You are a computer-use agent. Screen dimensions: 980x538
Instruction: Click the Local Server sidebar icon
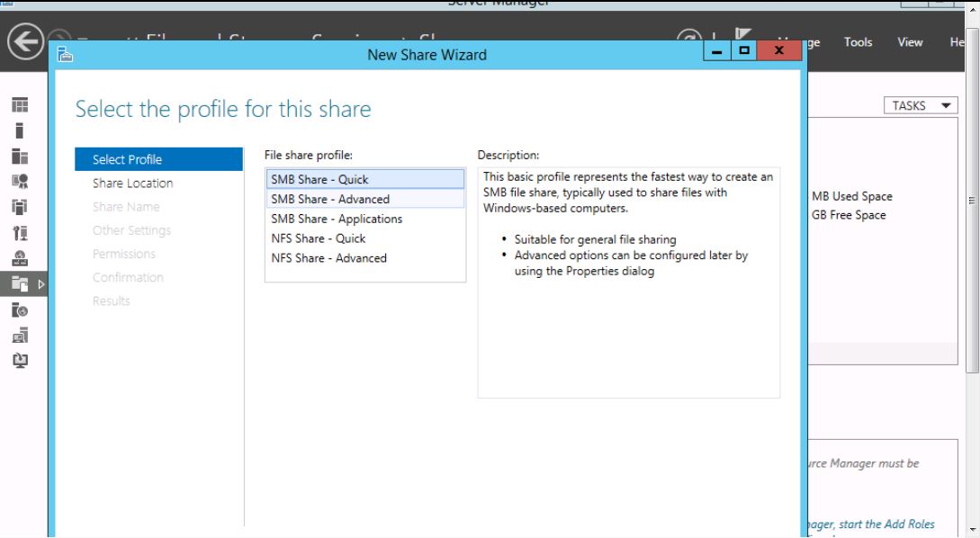click(x=18, y=130)
